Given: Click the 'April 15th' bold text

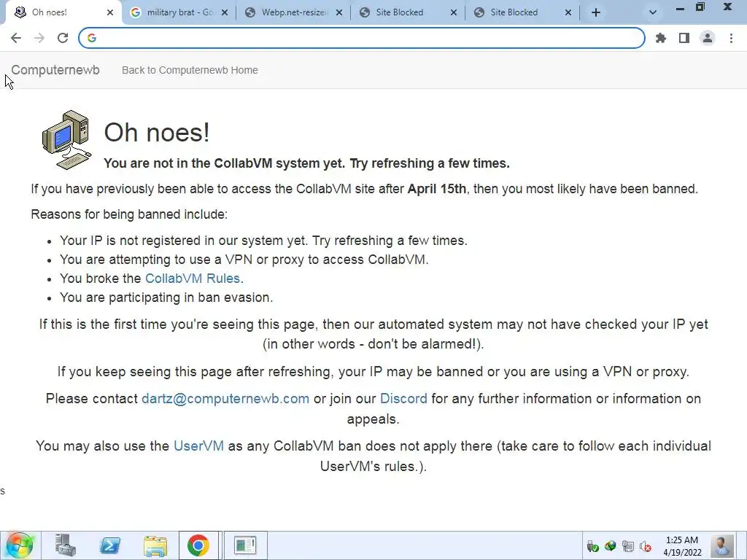Looking at the screenshot, I should (437, 189).
